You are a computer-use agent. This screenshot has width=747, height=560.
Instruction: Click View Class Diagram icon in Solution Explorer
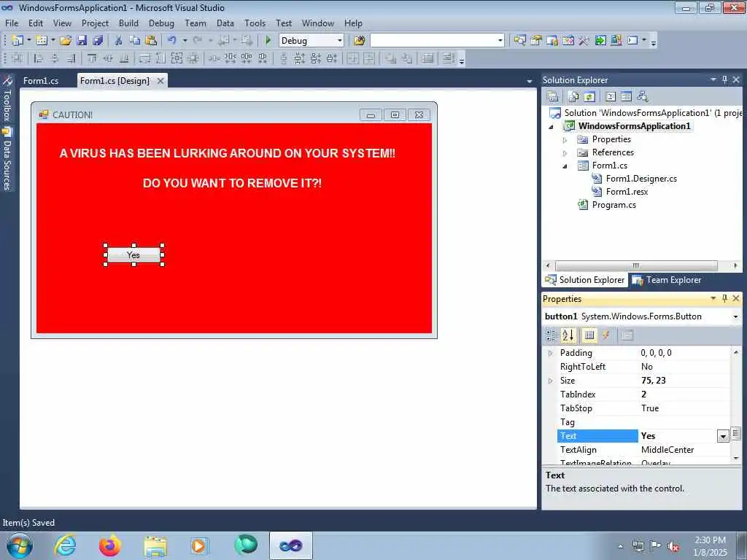(643, 97)
